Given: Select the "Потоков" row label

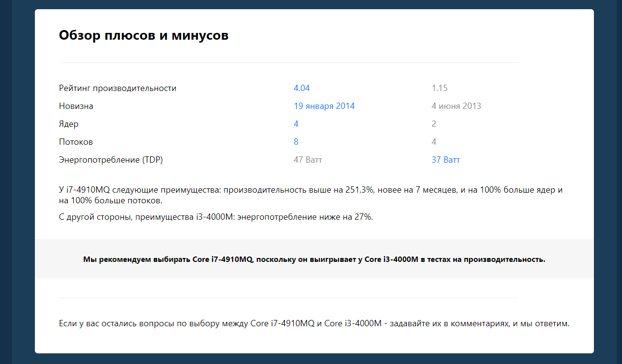Looking at the screenshot, I should click(76, 142).
